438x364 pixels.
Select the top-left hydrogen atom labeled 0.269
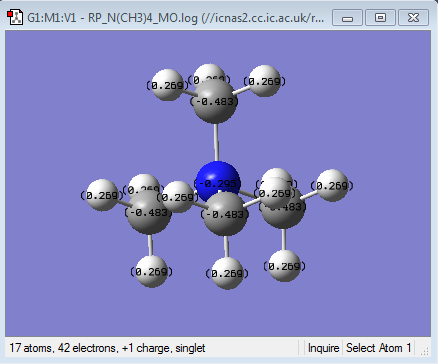click(x=167, y=85)
